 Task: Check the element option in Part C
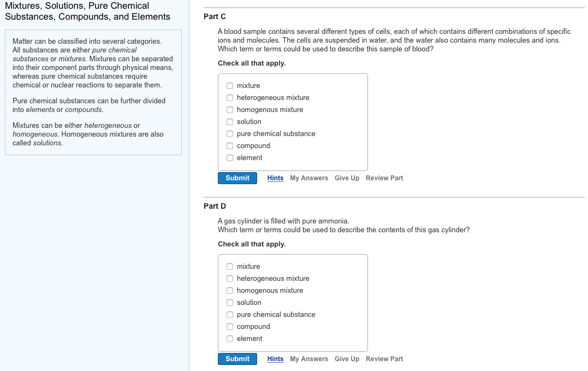[x=230, y=157]
